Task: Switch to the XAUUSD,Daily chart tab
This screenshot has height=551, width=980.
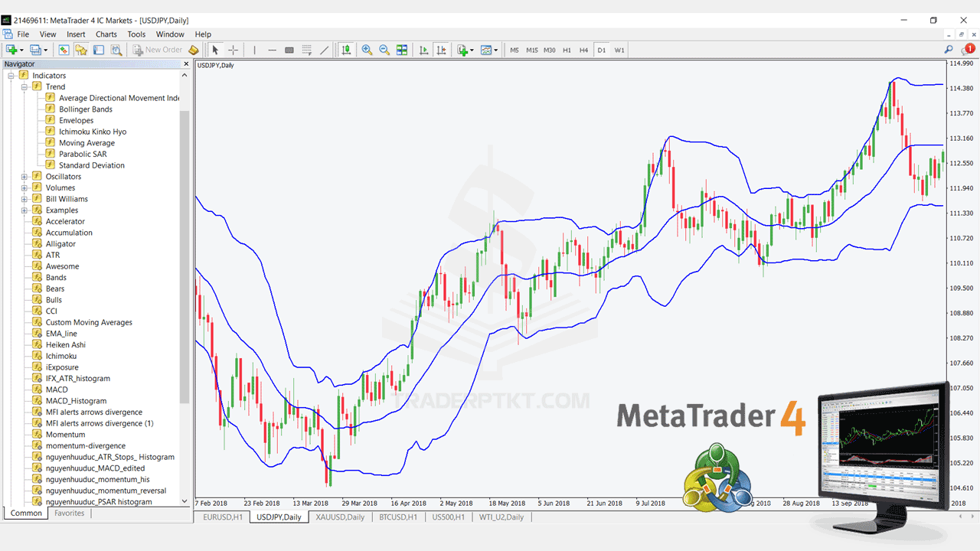Action: pyautogui.click(x=340, y=517)
